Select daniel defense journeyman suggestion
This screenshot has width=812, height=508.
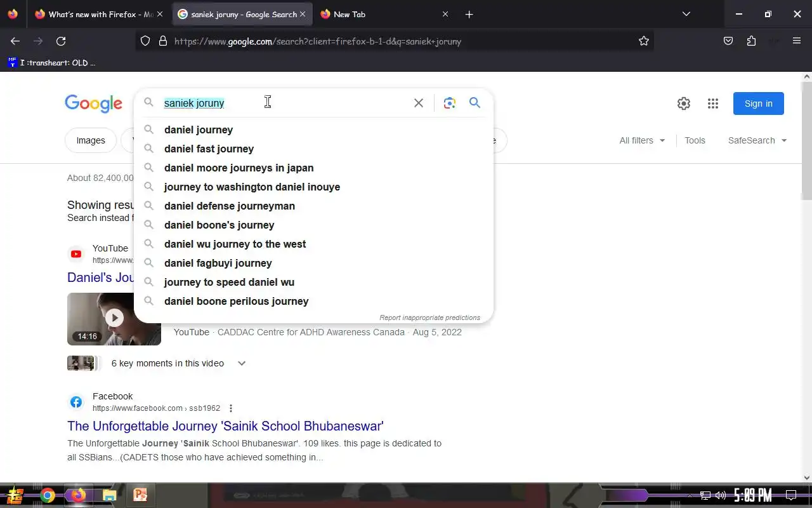(x=313, y=206)
